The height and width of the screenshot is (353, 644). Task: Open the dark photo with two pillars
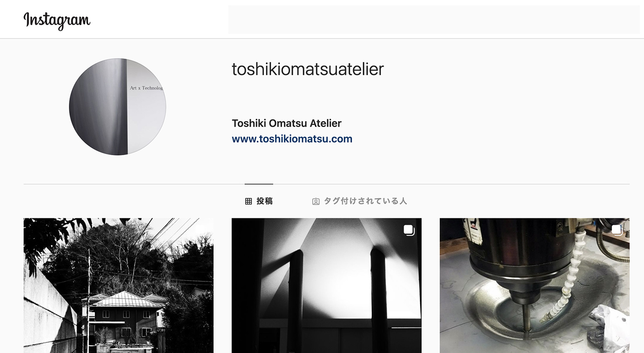(326, 285)
